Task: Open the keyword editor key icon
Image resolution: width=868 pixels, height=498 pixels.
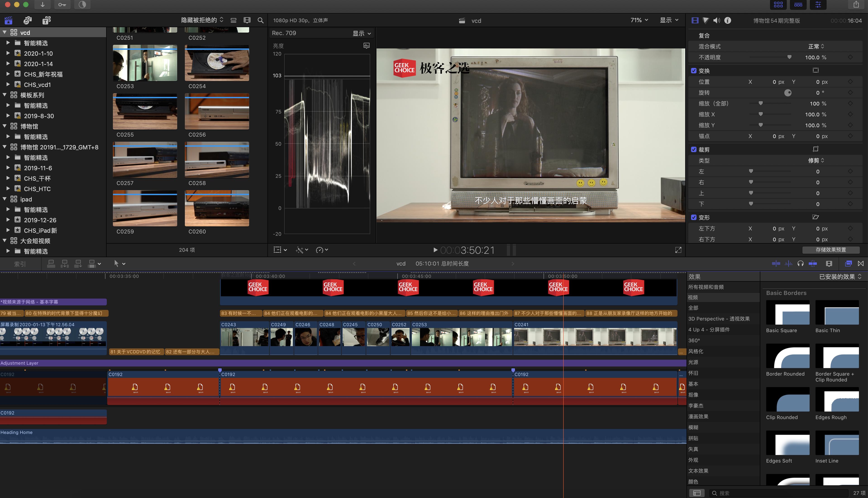Action: pos(62,5)
